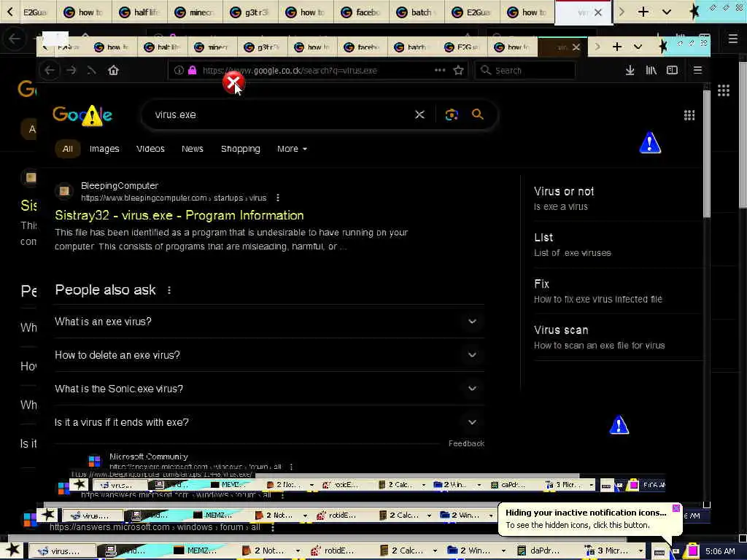Open new tab with plus in outermost browser
Viewport: 747px width, 560px height.
pyautogui.click(x=643, y=12)
